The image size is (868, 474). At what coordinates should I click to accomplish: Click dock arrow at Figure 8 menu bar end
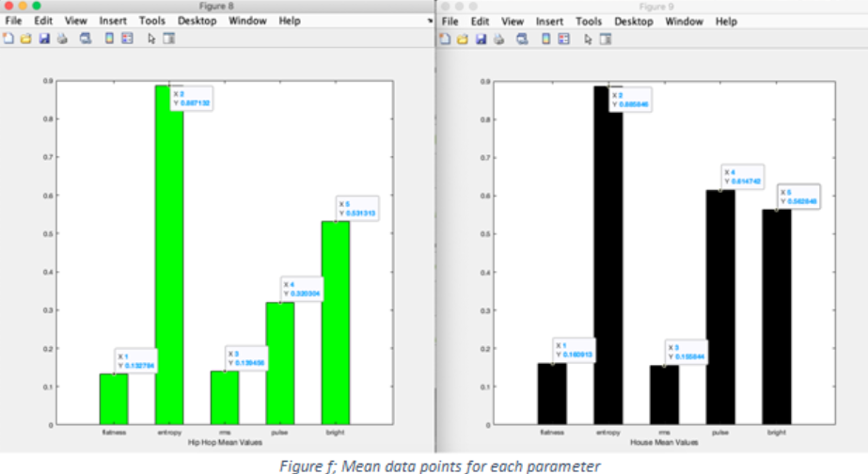pyautogui.click(x=430, y=21)
